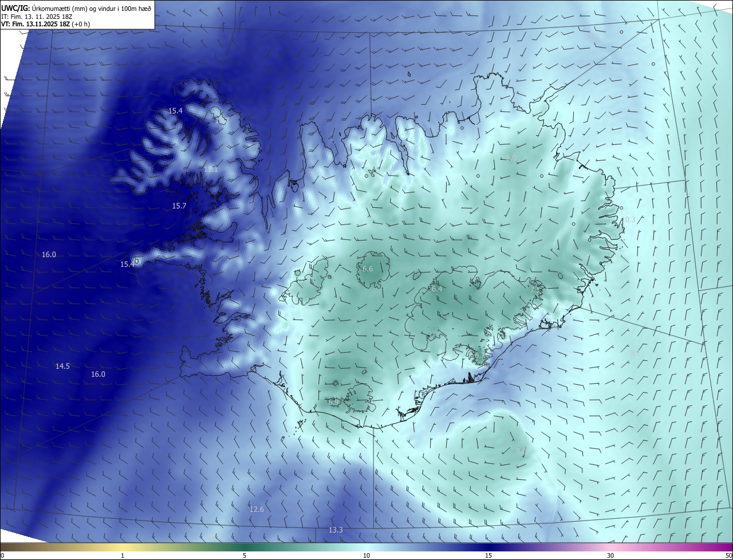Click the 15.7 value label on the map

coord(179,206)
